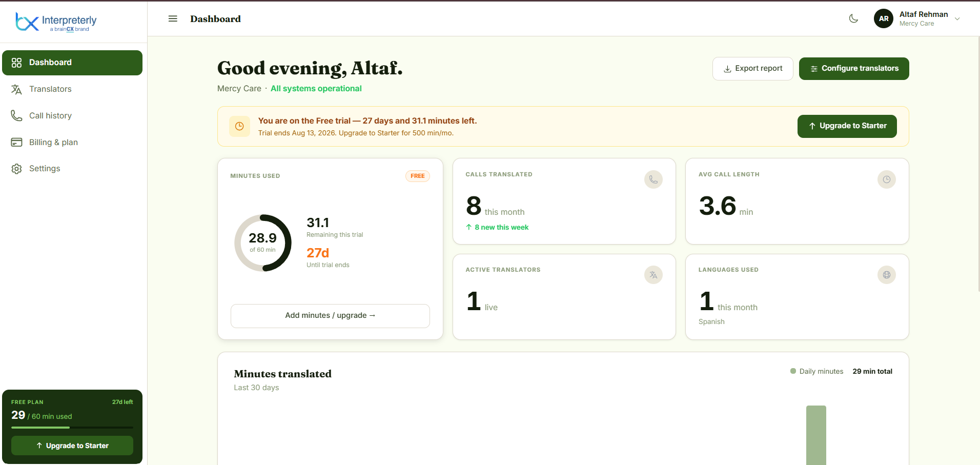Click the Billing credit card icon
980x465 pixels.
click(16, 143)
